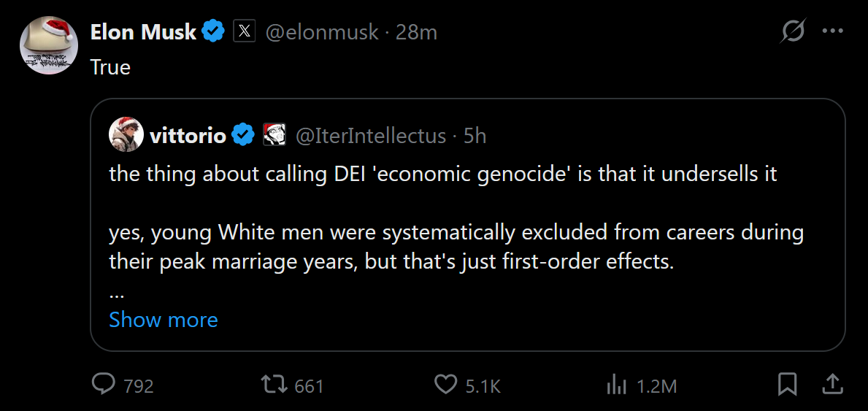The image size is (868, 411).
Task: Click the repost arrows icon
Action: 274,385
